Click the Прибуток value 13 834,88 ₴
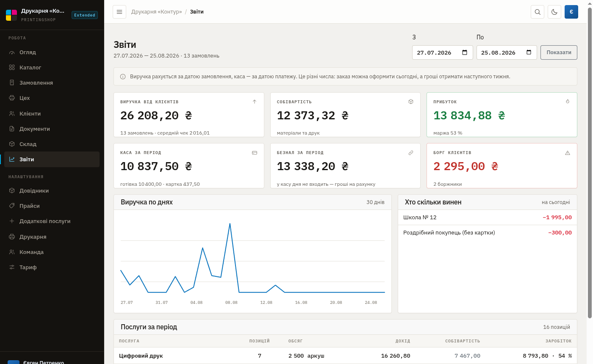This screenshot has height=364, width=593. coord(469,116)
